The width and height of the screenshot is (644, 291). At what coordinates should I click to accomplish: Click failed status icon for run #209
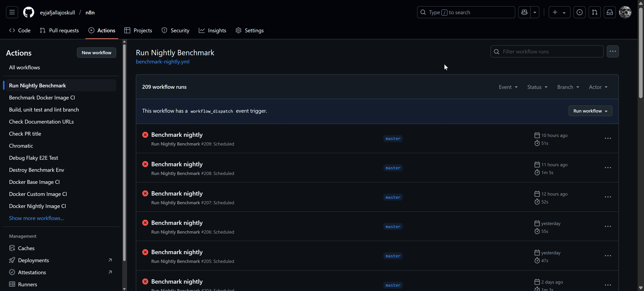tap(145, 135)
